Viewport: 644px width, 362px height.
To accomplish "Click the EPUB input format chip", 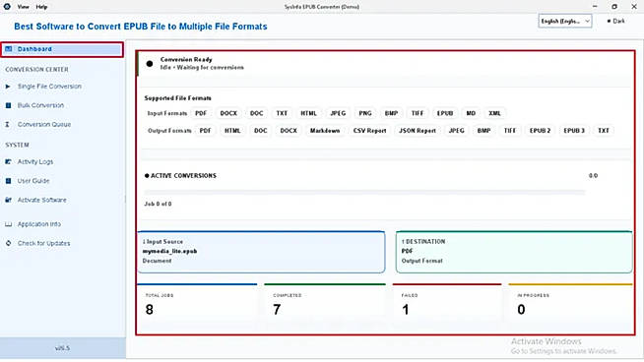I will (445, 113).
